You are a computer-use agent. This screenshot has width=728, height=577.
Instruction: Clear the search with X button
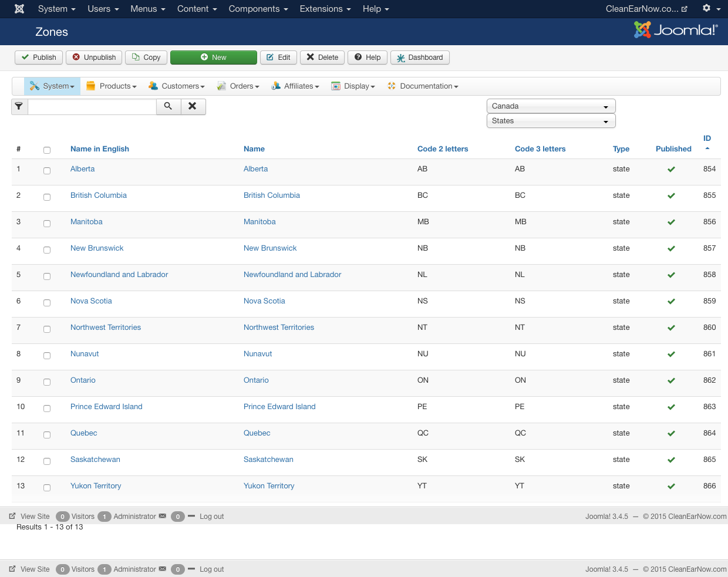click(x=193, y=106)
